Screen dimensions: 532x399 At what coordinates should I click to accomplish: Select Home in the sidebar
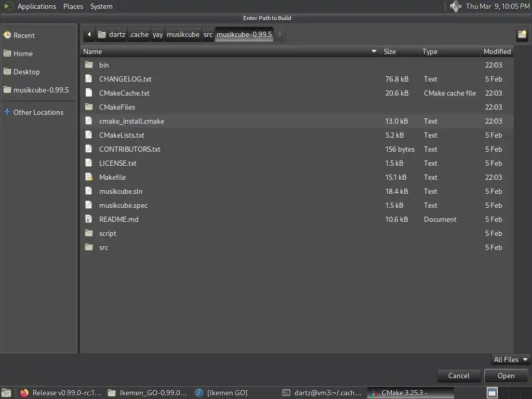click(x=39, y=54)
